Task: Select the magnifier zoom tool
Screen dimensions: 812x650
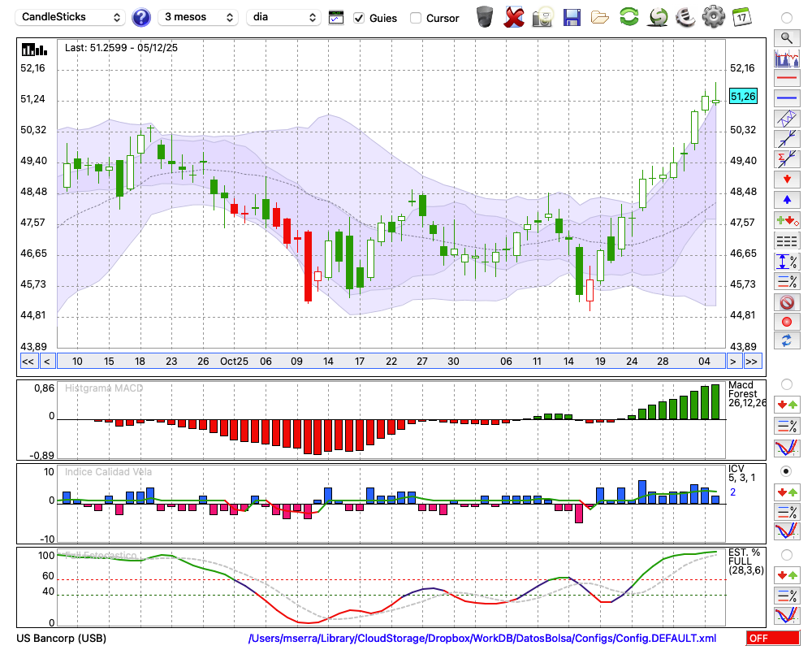Action: [787, 38]
